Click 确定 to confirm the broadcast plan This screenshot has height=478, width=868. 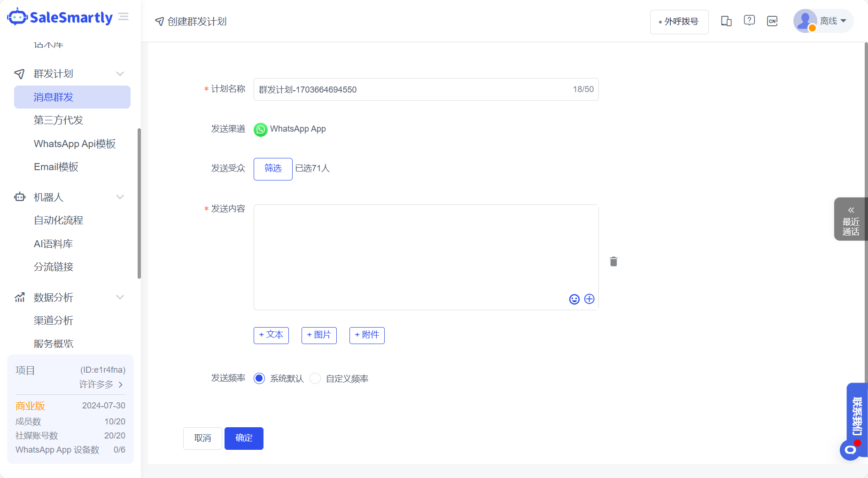coord(244,438)
